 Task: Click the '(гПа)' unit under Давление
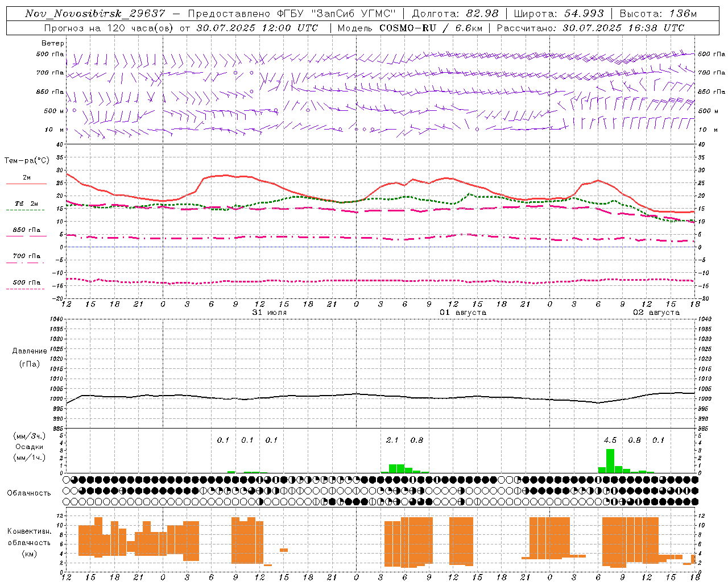tap(30, 364)
